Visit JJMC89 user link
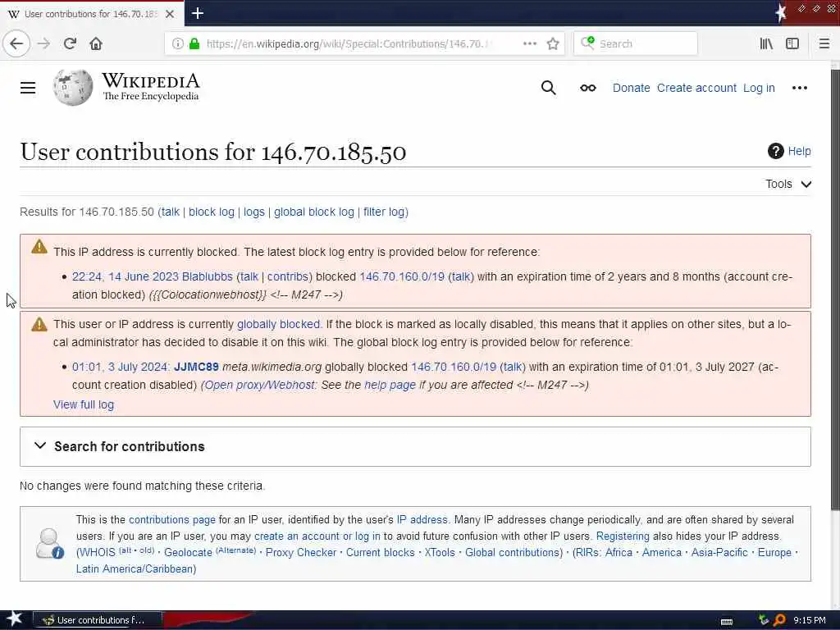 point(196,367)
